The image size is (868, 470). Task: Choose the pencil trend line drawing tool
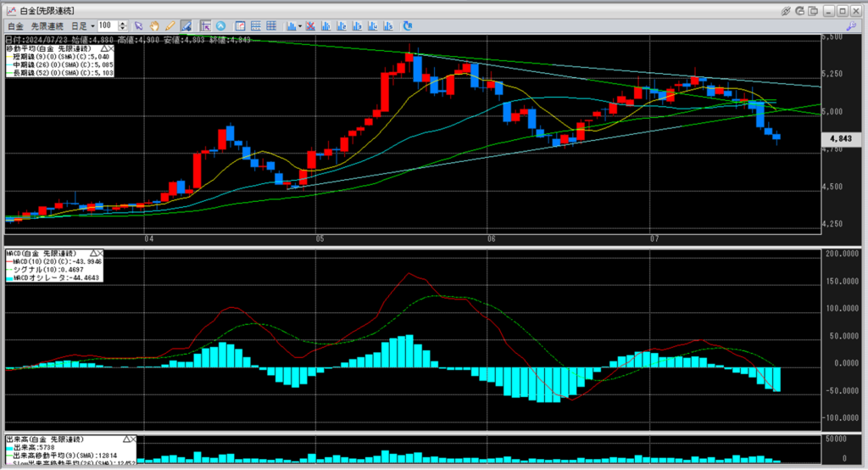coord(170,26)
